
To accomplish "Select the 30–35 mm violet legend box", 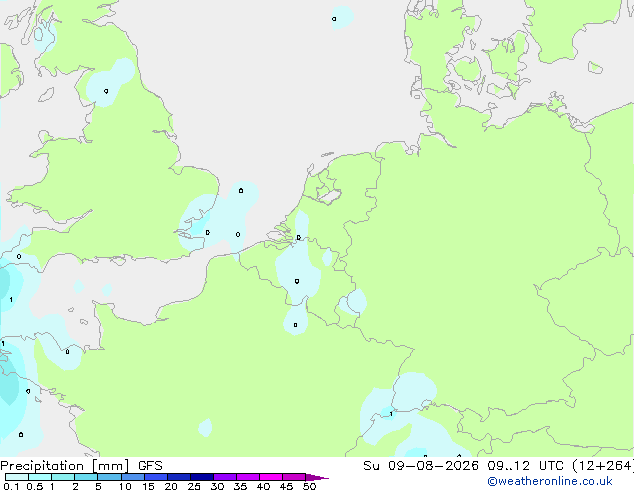I will [x=225, y=477].
